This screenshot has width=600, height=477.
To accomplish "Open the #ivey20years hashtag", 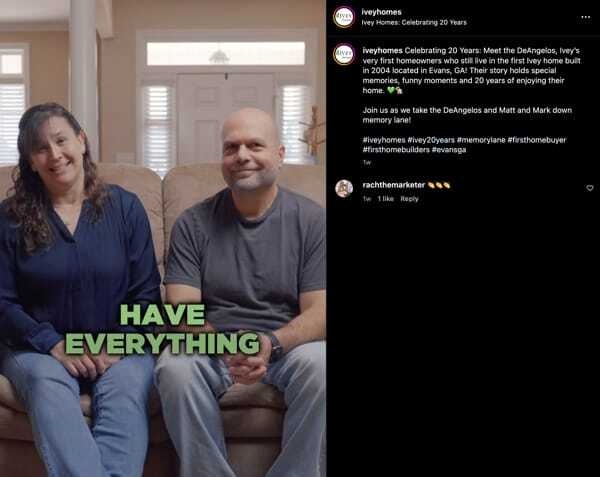I will pyautogui.click(x=431, y=140).
